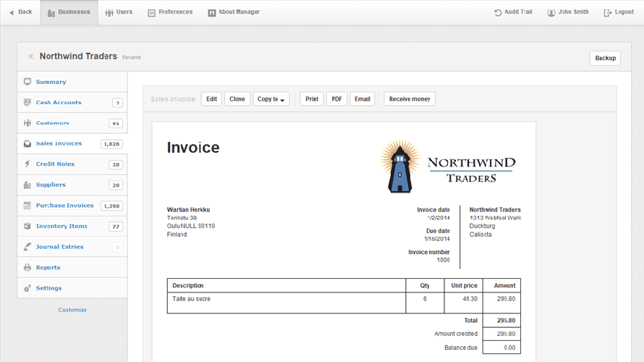
Task: Select Journal Entries in the sidebar
Action: pyautogui.click(x=59, y=247)
